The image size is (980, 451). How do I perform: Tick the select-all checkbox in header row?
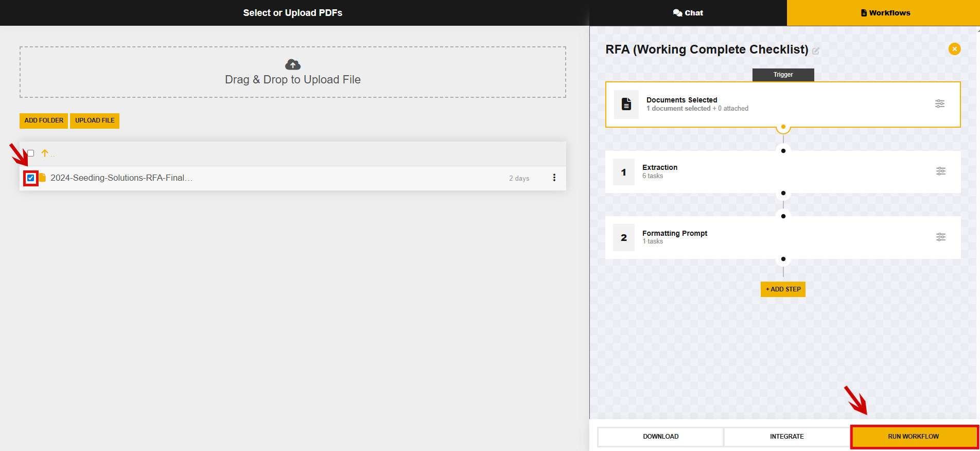[31, 153]
